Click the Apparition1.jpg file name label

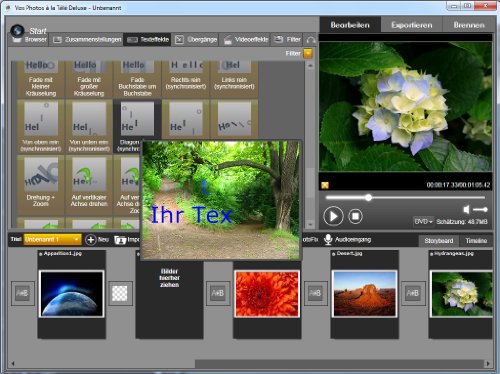coord(63,254)
